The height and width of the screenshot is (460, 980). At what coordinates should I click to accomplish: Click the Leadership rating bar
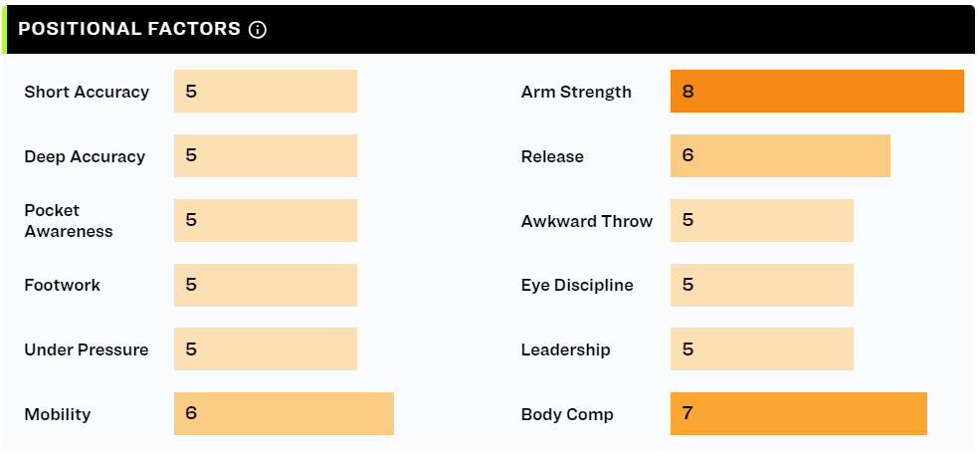762,349
